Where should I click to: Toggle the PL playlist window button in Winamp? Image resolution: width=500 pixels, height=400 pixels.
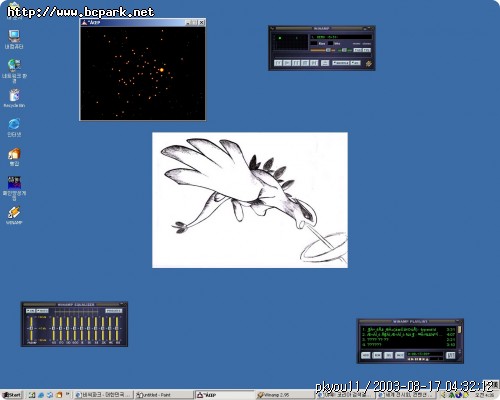pyautogui.click(x=366, y=50)
